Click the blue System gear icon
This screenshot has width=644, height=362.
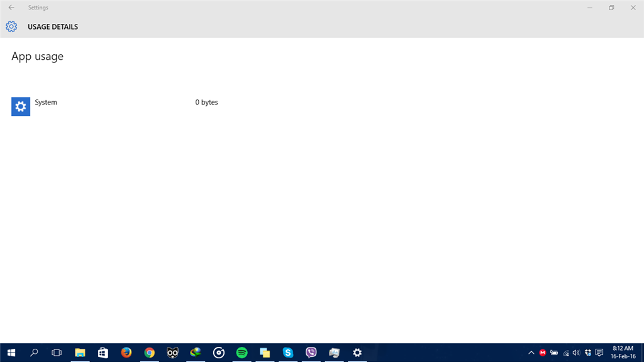21,106
